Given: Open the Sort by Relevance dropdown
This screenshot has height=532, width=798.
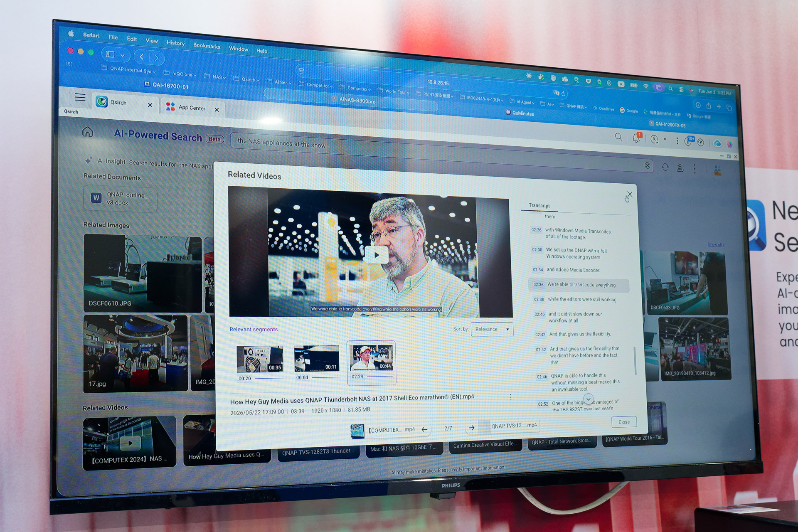Looking at the screenshot, I should 492,329.
